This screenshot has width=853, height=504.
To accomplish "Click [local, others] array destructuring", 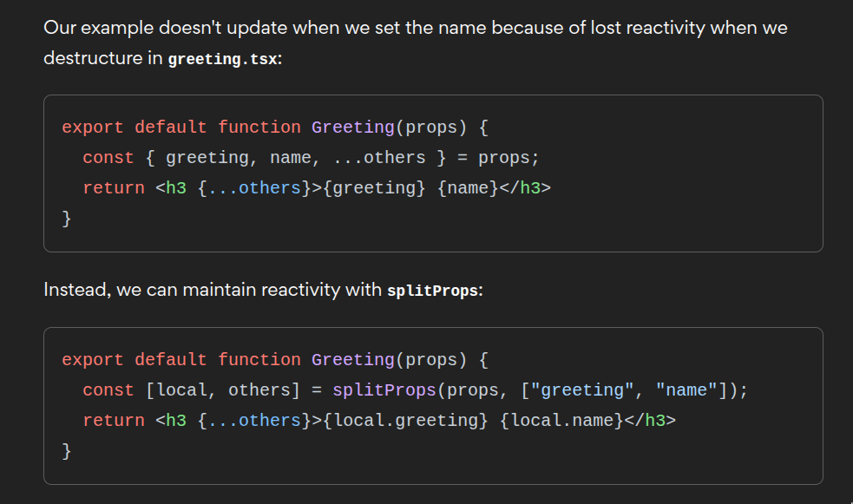I will click(222, 390).
